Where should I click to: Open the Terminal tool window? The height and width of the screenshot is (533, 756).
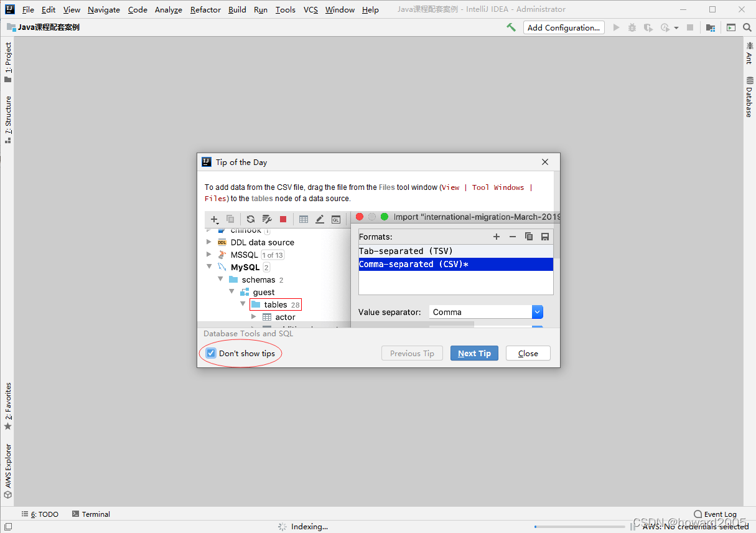tap(91, 514)
